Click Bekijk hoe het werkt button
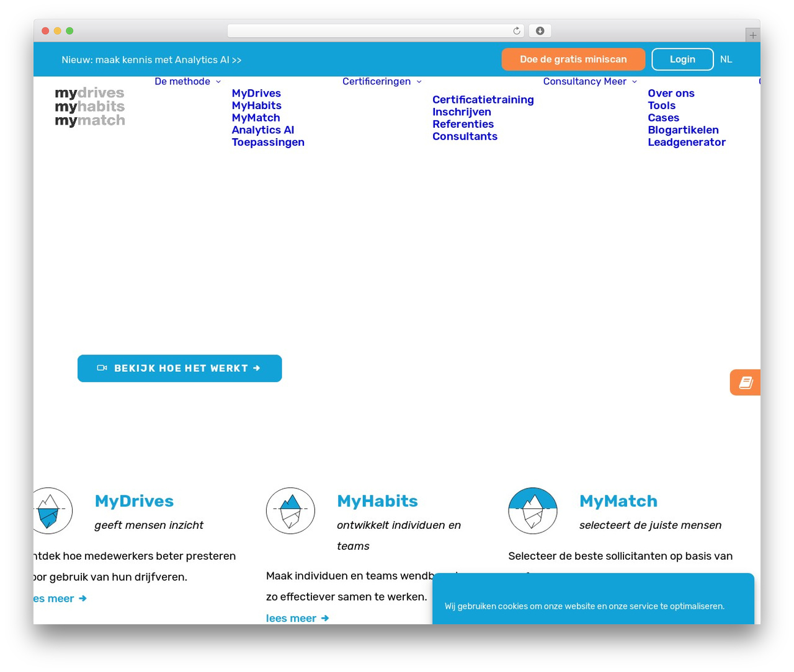 click(x=180, y=368)
